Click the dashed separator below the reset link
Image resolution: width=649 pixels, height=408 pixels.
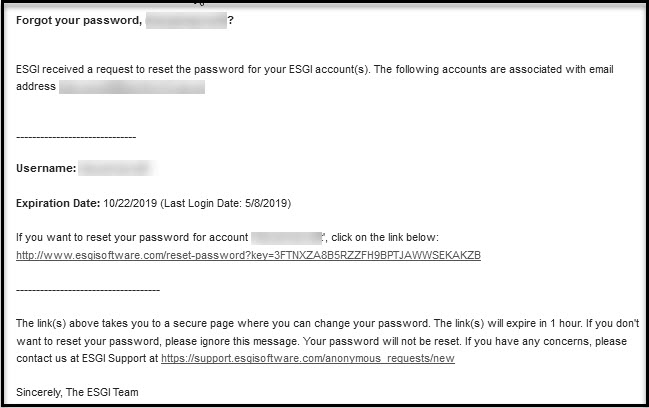click(x=88, y=290)
